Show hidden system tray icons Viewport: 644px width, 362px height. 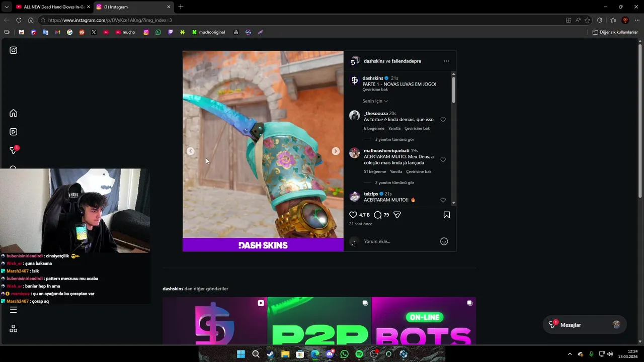coord(570,354)
